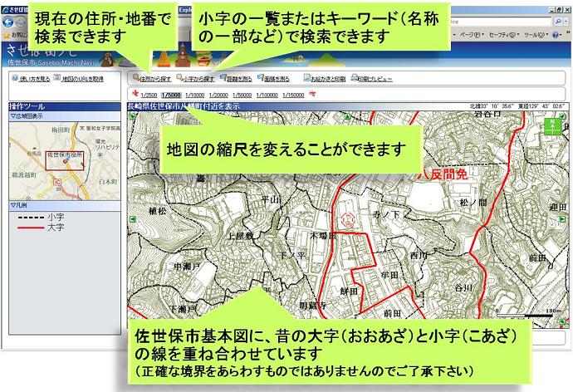Collapse the 広域図表示 overview section
573x392 pixels.
click(65, 116)
